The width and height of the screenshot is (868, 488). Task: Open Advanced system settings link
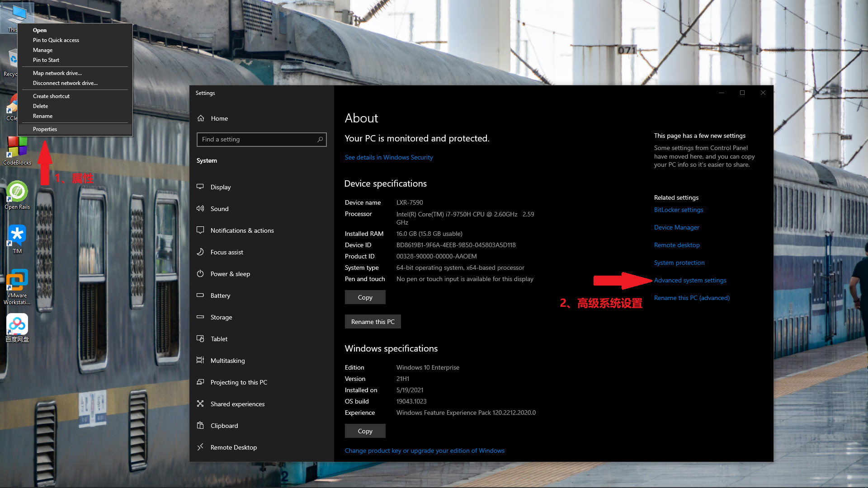tap(690, 280)
